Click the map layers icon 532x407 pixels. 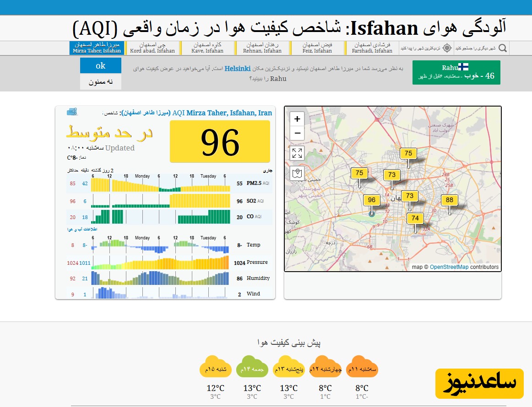tap(297, 173)
